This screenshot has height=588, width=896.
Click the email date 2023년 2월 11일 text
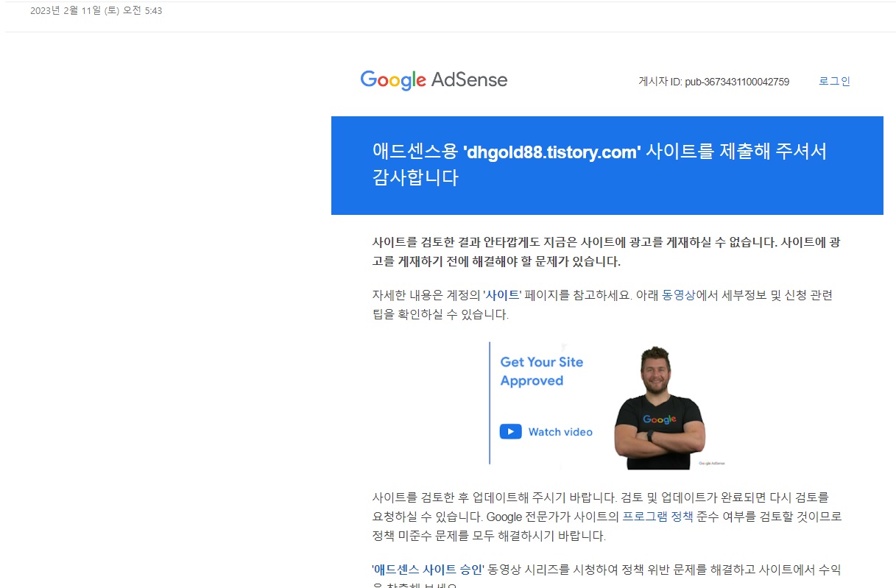[96, 11]
